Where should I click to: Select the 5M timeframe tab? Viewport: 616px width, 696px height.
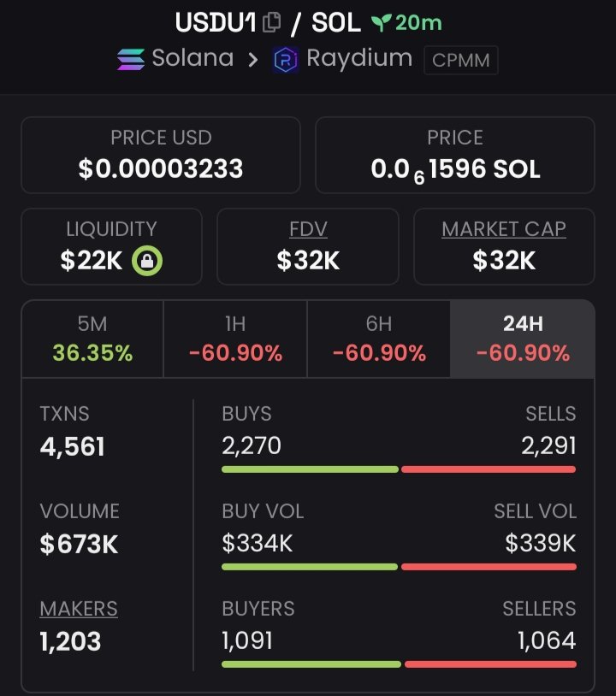point(92,339)
